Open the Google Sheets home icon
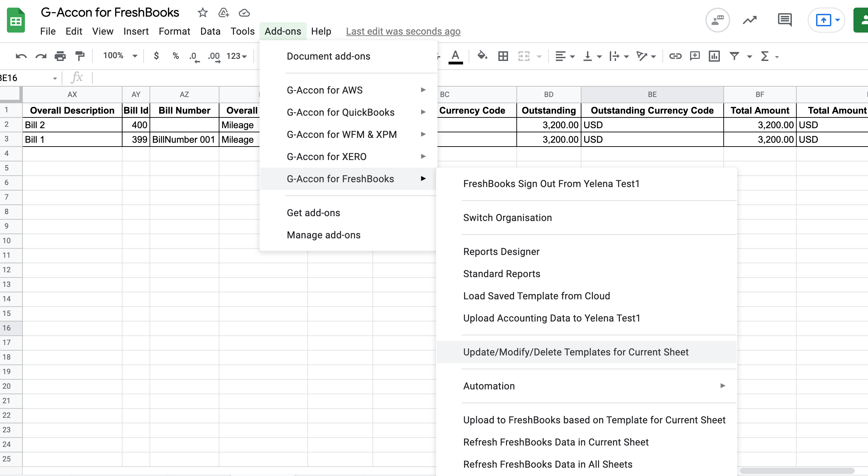 [16, 20]
